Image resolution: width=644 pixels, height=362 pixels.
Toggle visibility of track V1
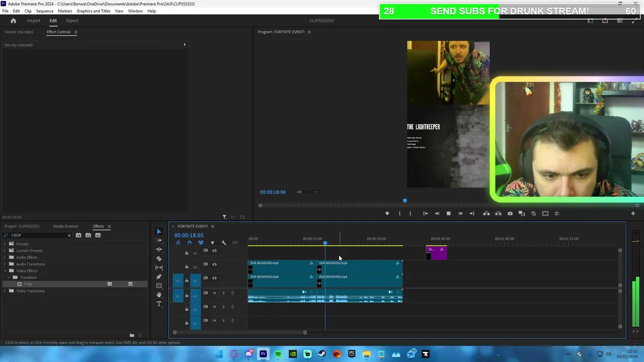click(214, 278)
